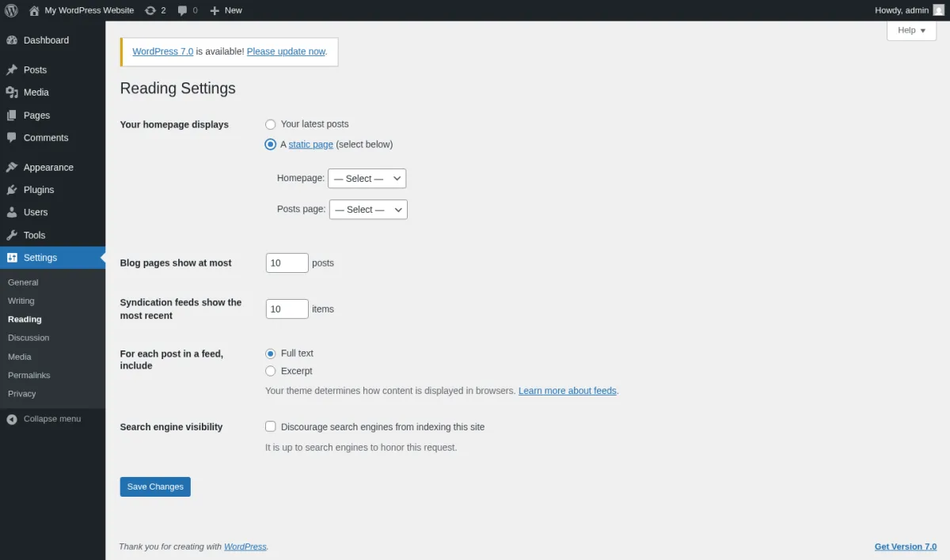
Task: Click the Dashboard gauge icon
Action: 12,40
